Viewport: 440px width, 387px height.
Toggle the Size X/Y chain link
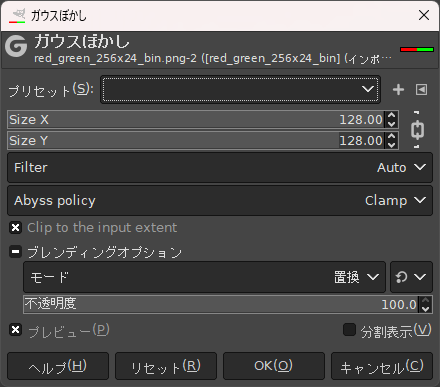pos(417,130)
